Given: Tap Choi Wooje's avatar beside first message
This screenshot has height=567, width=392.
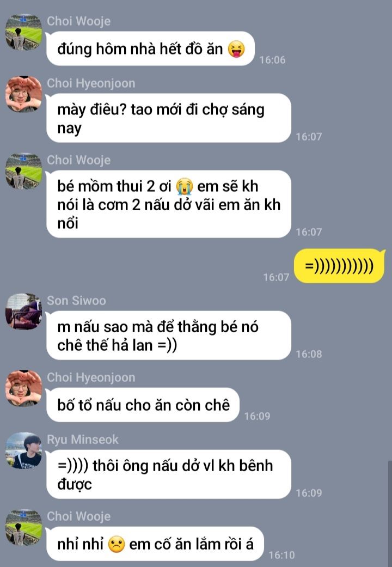Looking at the screenshot, I should tap(23, 32).
